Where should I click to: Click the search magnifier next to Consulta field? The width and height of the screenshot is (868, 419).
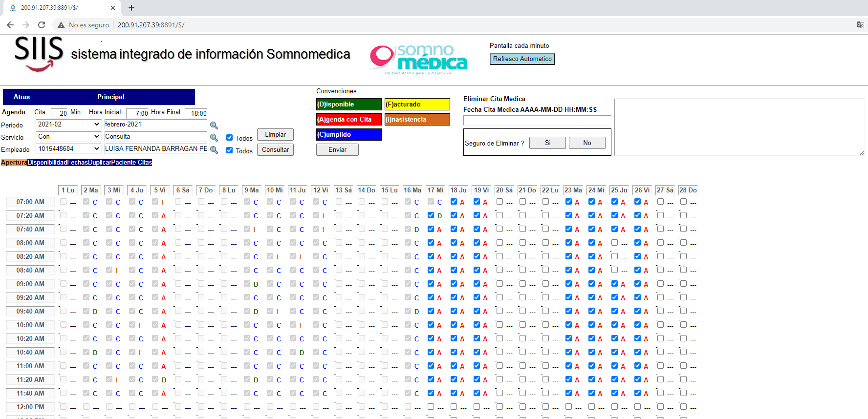[x=214, y=138]
